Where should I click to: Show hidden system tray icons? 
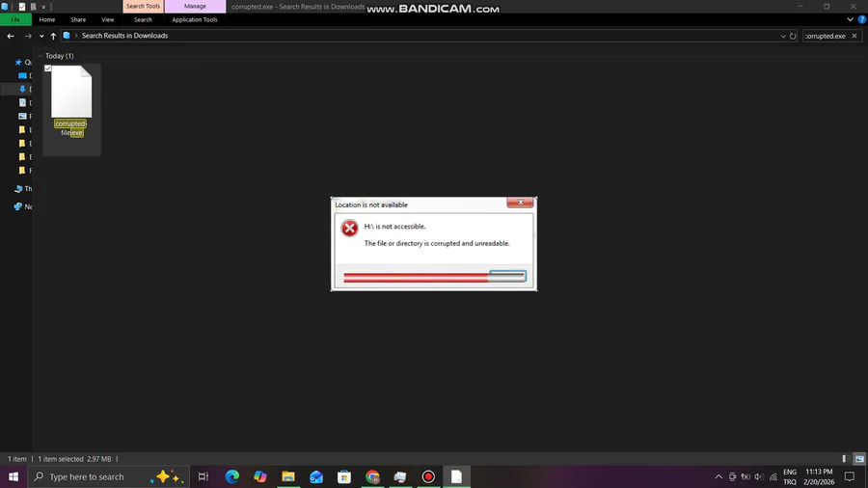719,476
